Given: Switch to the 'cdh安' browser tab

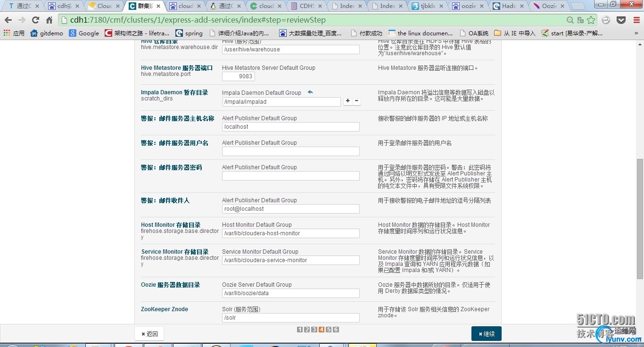Looking at the screenshot, I should pos(64,6).
